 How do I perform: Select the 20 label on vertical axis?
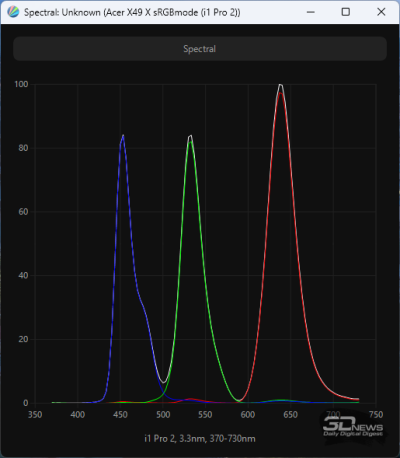(x=23, y=339)
